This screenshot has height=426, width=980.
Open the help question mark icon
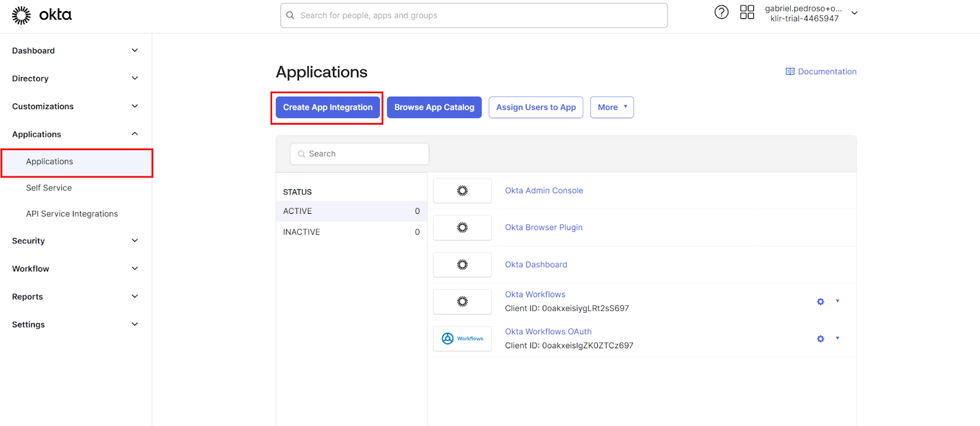click(722, 12)
